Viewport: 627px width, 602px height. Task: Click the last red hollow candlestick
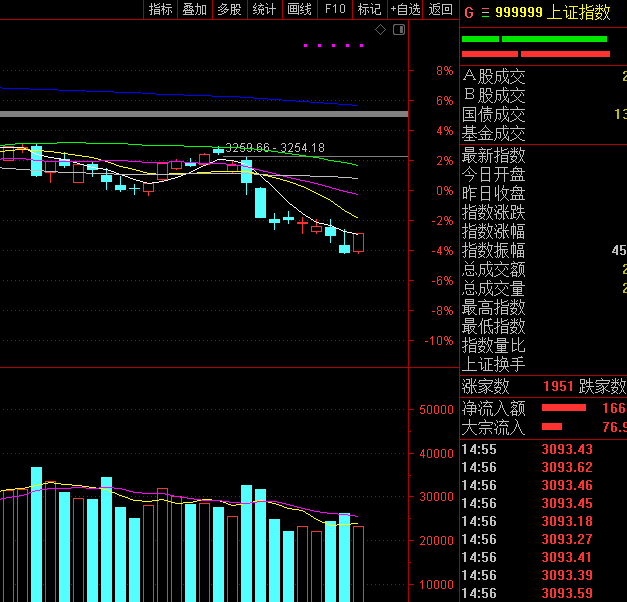358,243
